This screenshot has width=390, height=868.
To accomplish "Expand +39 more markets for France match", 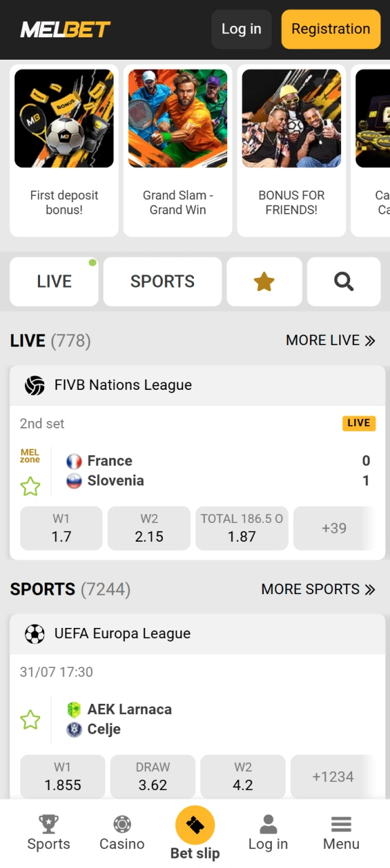I will (x=334, y=528).
